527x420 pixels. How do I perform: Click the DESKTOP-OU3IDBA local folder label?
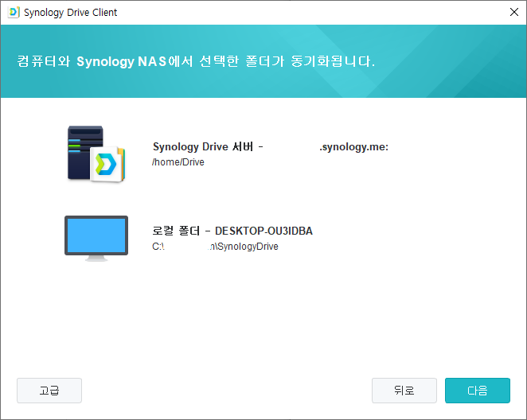pos(232,231)
